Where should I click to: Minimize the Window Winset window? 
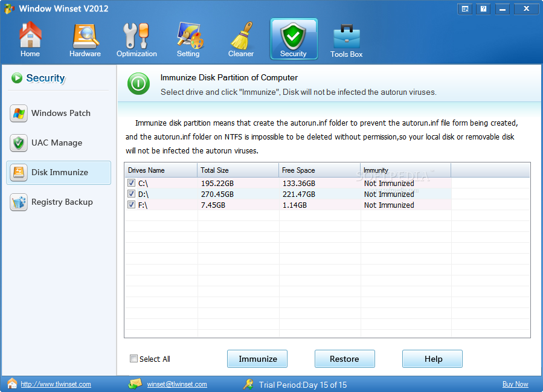(502, 9)
